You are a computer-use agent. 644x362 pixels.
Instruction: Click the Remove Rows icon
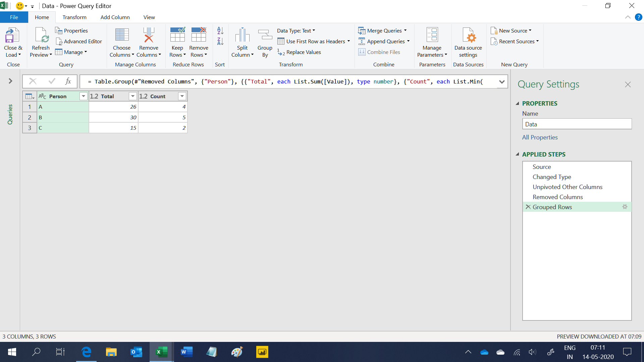[199, 35]
